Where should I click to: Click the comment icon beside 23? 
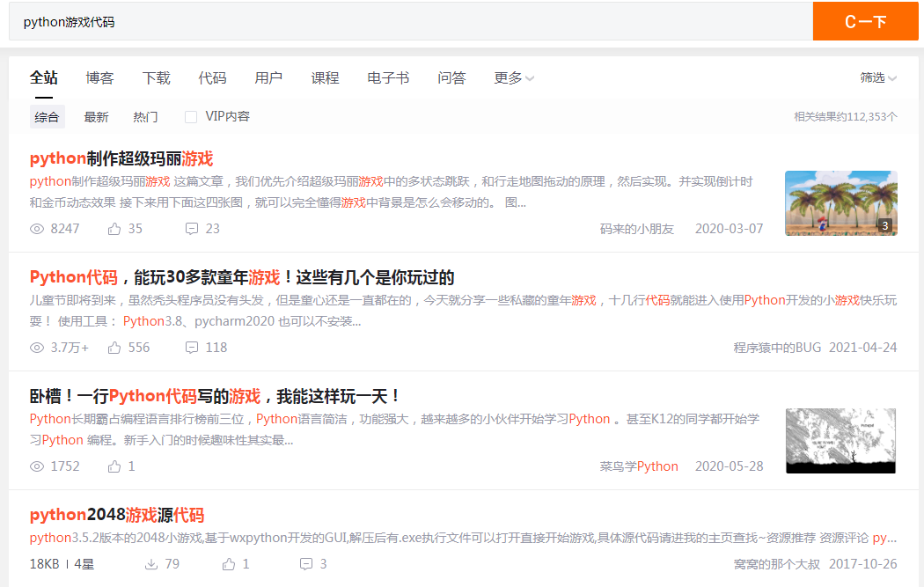192,229
